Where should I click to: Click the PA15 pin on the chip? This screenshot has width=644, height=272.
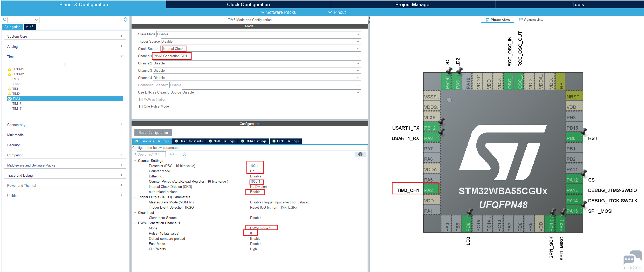pyautogui.click(x=574, y=211)
